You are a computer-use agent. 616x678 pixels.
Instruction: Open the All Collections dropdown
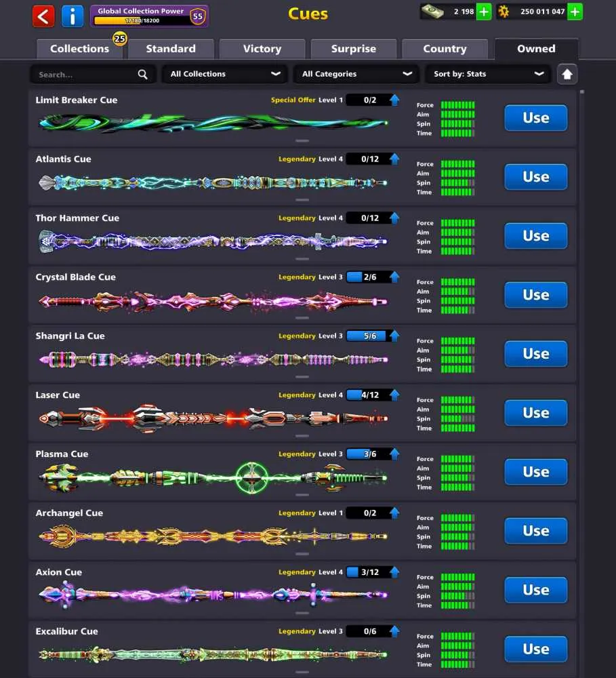[224, 74]
